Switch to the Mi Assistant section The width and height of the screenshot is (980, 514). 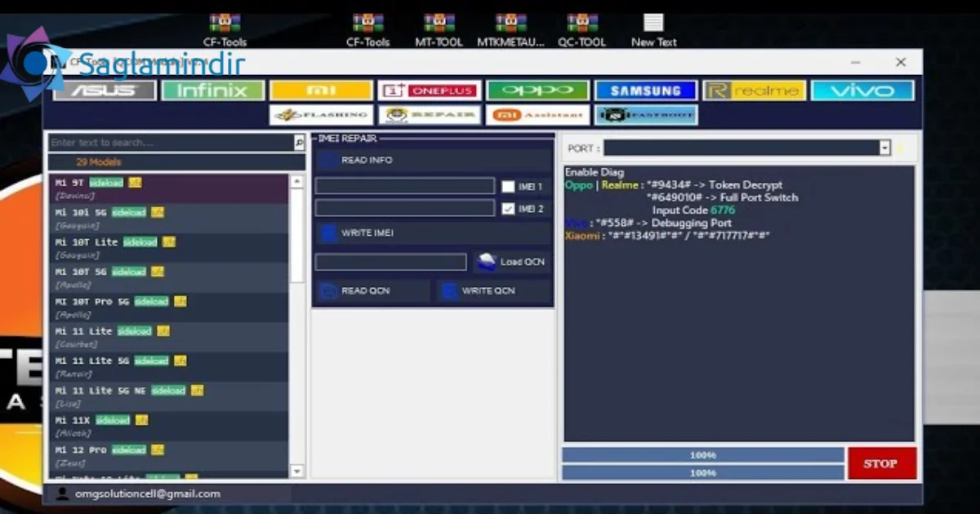[537, 115]
